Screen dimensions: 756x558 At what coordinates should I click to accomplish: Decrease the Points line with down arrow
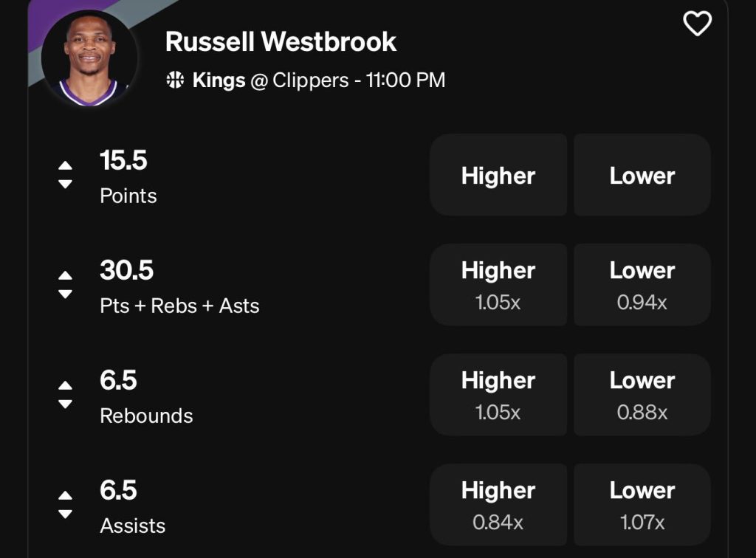point(66,184)
